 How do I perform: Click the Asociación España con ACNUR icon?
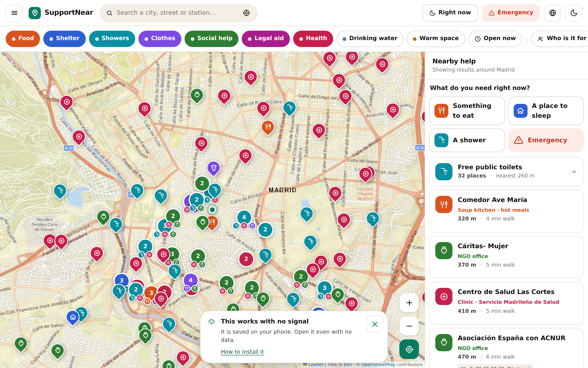coord(444,342)
